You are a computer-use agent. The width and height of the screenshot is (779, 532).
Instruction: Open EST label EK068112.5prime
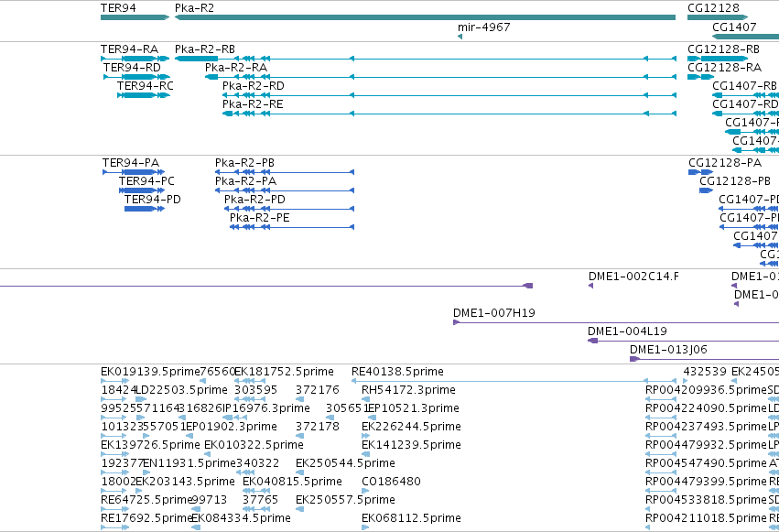[x=411, y=519]
